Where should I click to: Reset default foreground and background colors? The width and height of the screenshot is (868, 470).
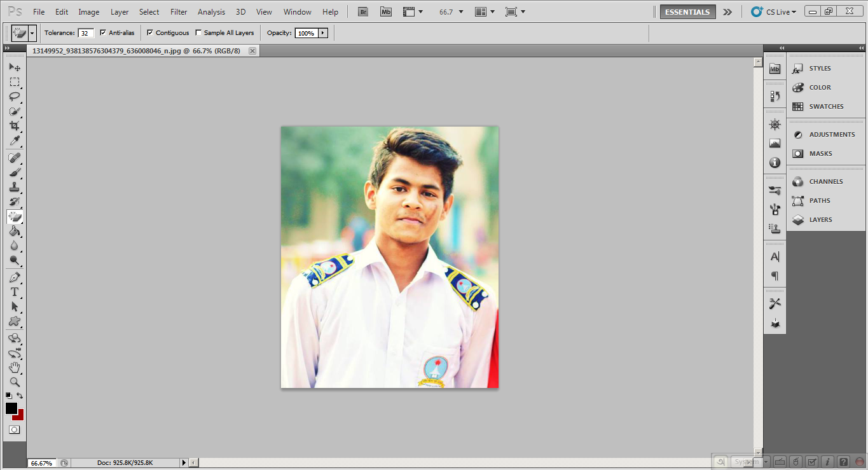tap(9, 396)
